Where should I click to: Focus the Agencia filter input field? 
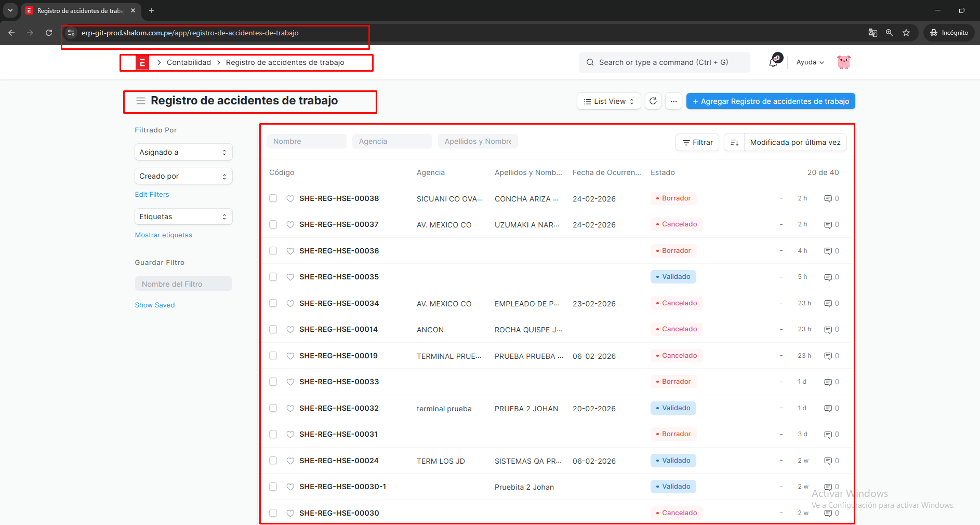click(392, 141)
